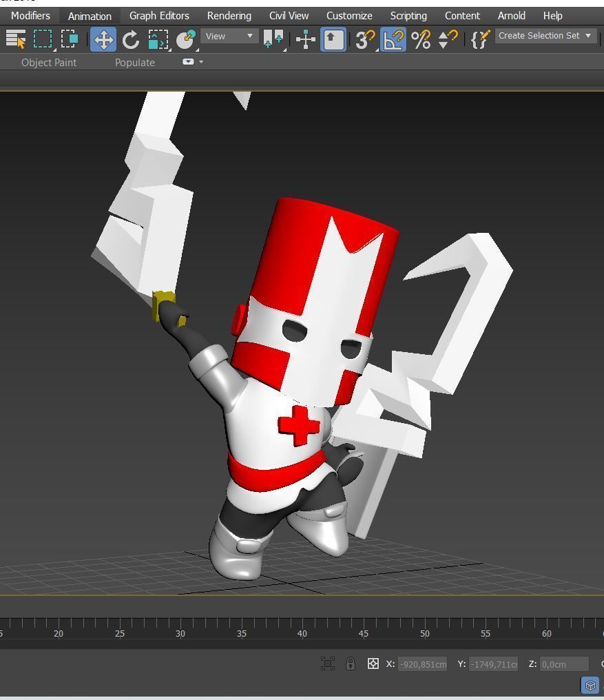Image resolution: width=604 pixels, height=700 pixels.
Task: Switch to the Populate ribbon tab
Action: 135,63
